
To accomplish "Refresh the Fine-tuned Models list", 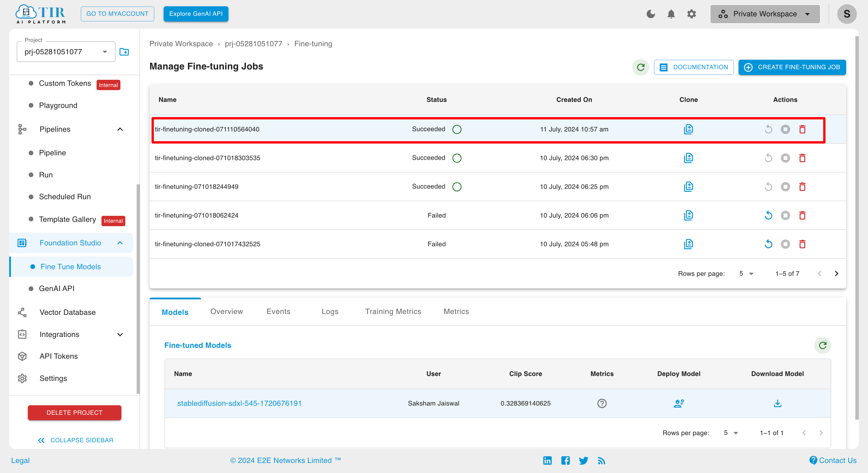I will tap(823, 345).
